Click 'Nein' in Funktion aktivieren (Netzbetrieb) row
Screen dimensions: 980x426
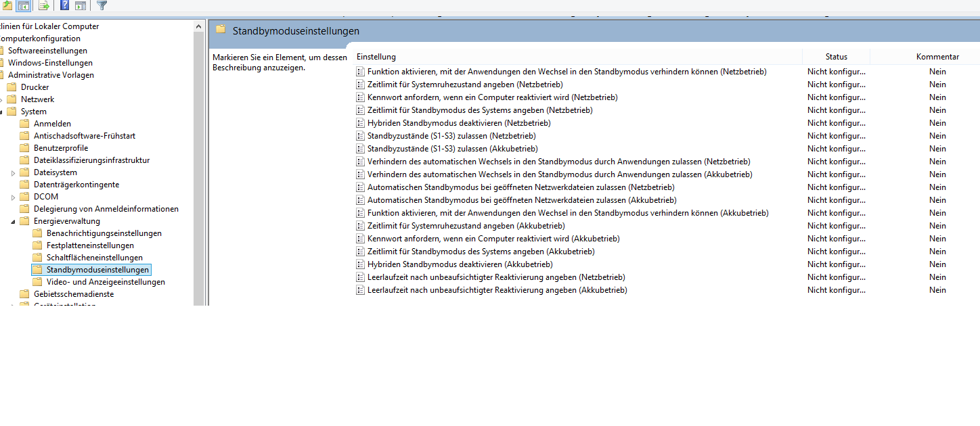pos(937,72)
